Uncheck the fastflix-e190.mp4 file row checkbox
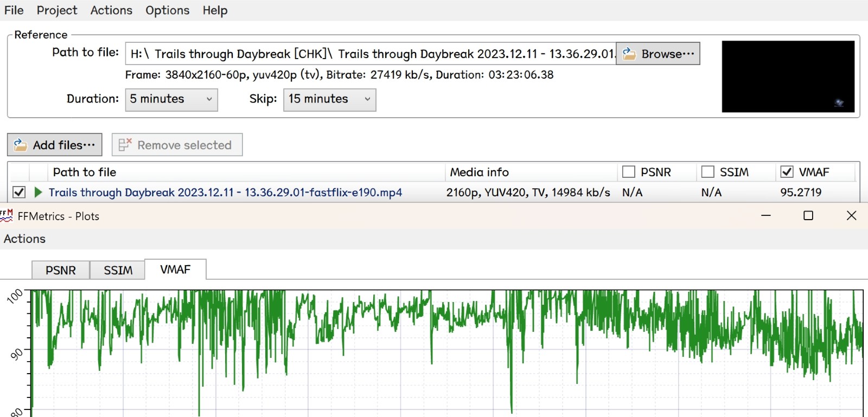Screen dimensions: 868x417 (19, 193)
